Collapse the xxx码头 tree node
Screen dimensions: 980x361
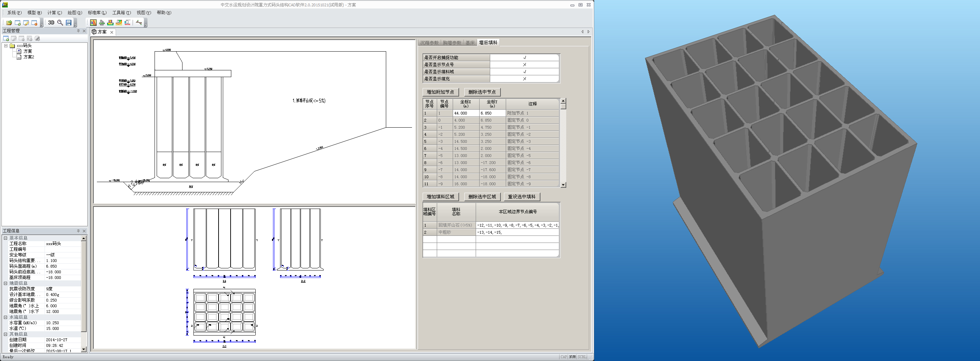pos(6,46)
